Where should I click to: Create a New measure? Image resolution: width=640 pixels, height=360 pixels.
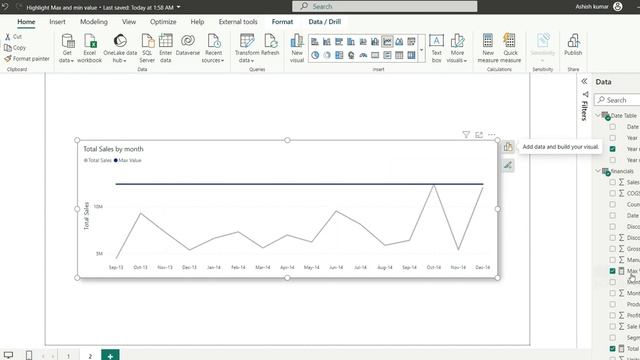[488, 48]
